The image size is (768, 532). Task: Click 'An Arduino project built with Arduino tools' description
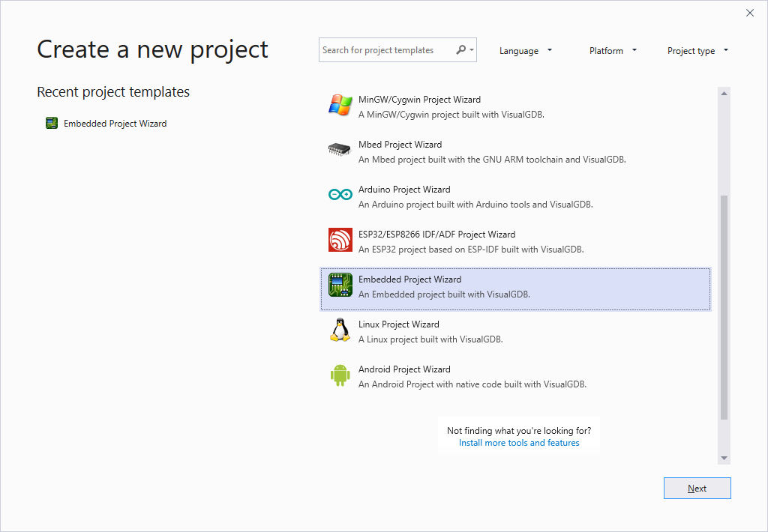(475, 205)
